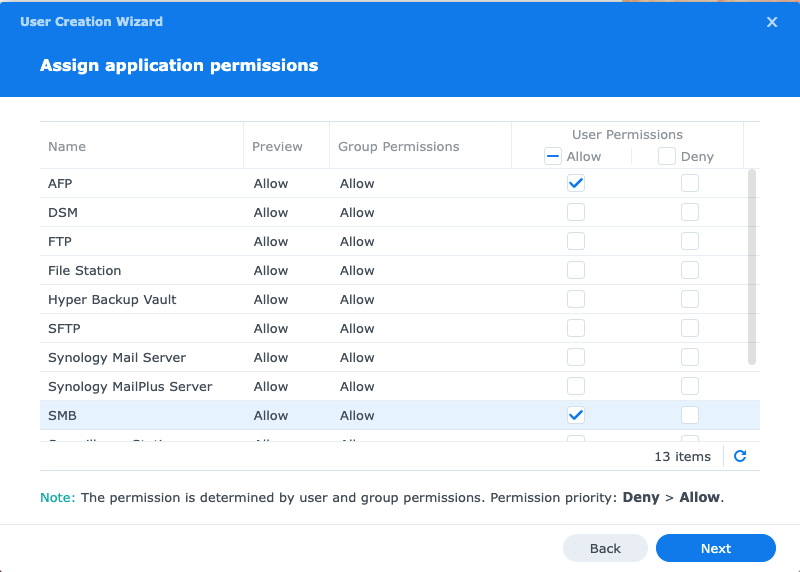Image resolution: width=800 pixels, height=572 pixels.
Task: Check Allow for DSM
Action: click(x=576, y=212)
